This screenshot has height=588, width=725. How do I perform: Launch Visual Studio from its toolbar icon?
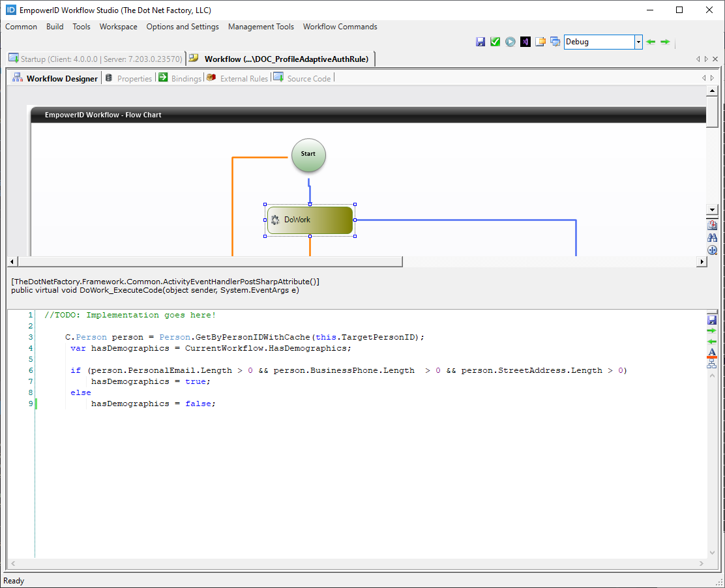tap(525, 41)
